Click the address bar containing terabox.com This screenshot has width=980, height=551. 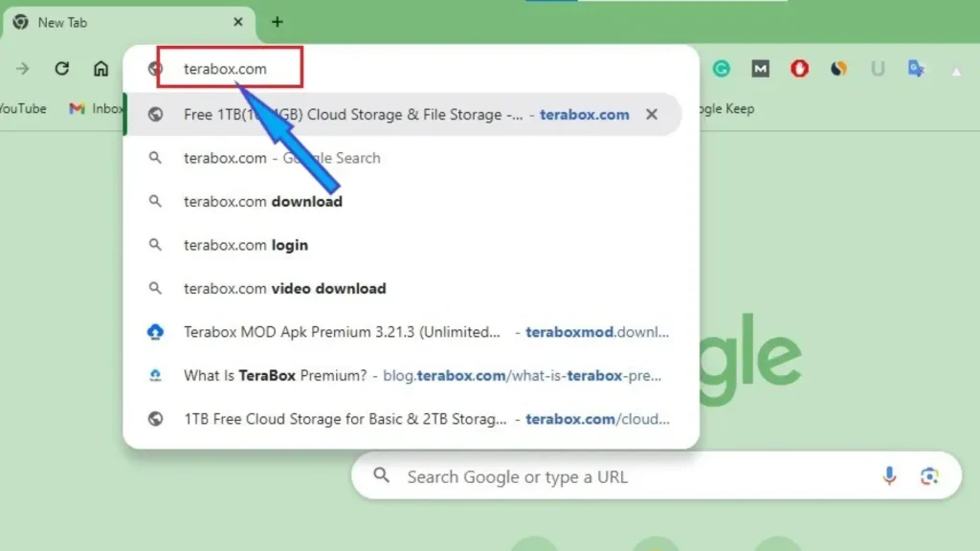coord(383,69)
